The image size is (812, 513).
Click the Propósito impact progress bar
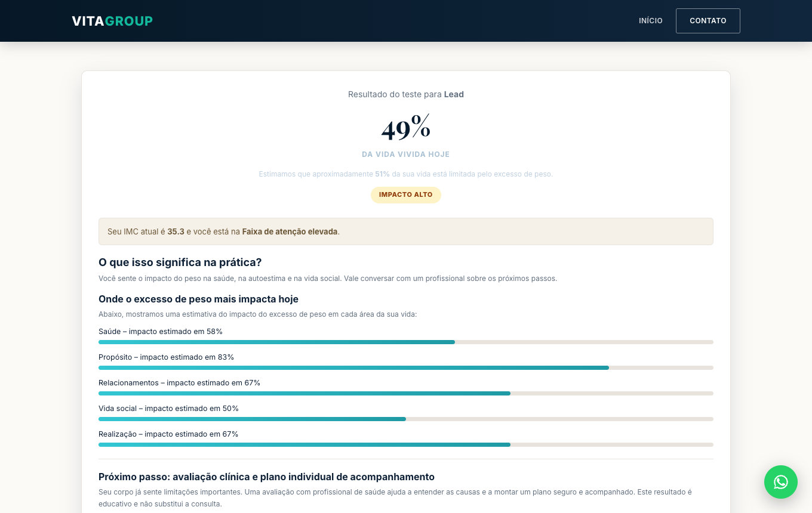(x=406, y=368)
